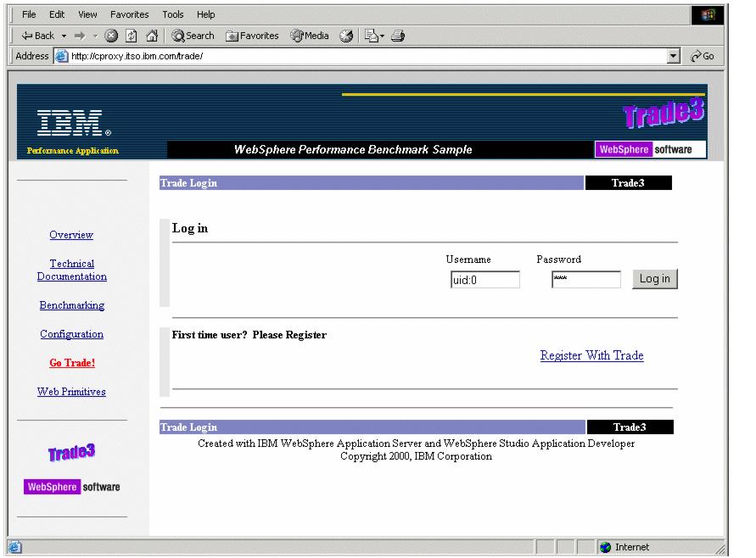Click the Forward arrow toolbar button
The image size is (756, 558).
[80, 36]
